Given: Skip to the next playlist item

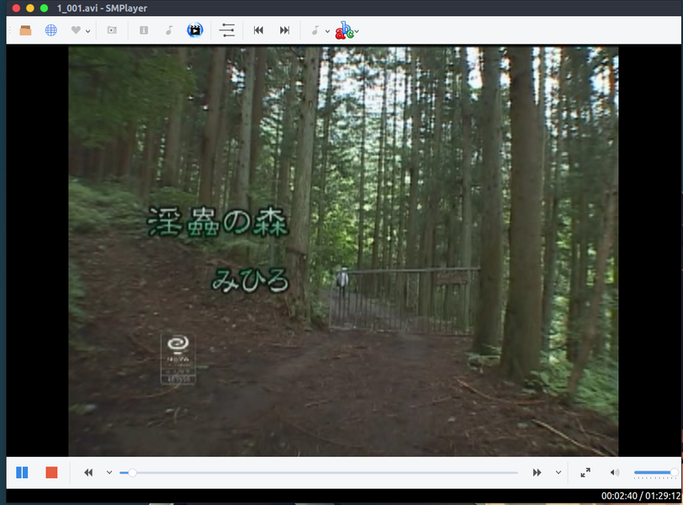Looking at the screenshot, I should [x=284, y=30].
